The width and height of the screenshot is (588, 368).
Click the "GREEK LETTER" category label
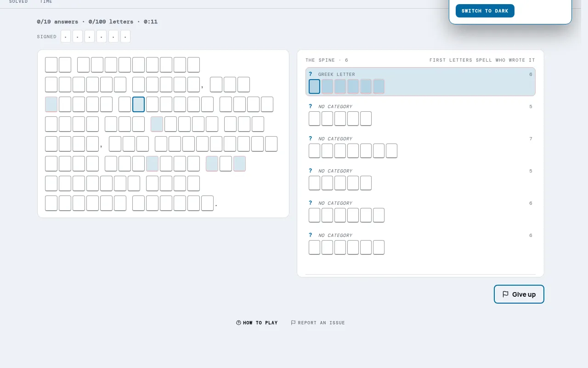coord(337,75)
